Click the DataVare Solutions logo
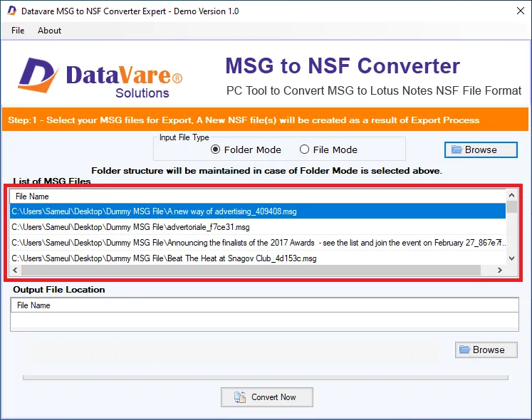Viewport: 532px width, 420px height. 100,78
